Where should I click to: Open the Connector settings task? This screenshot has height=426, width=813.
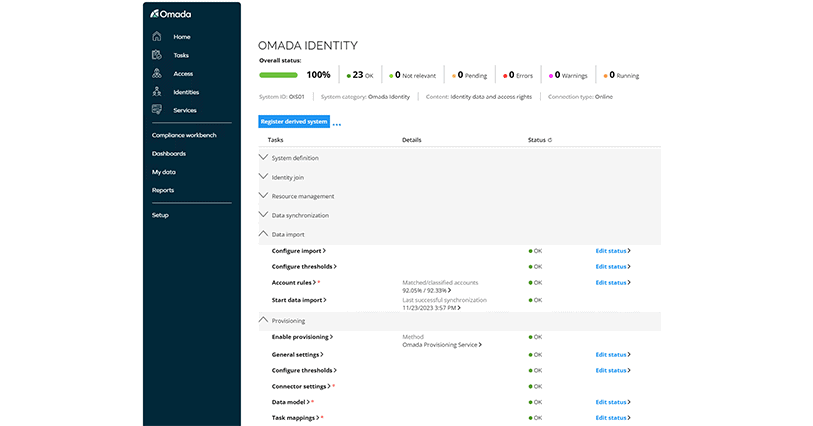[x=301, y=386]
